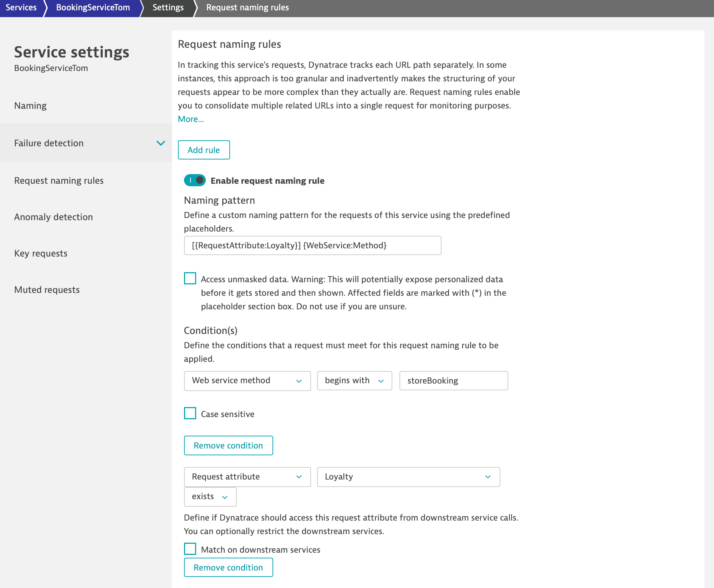Enable the Case sensitive checkbox
714x588 pixels.
[x=190, y=413]
